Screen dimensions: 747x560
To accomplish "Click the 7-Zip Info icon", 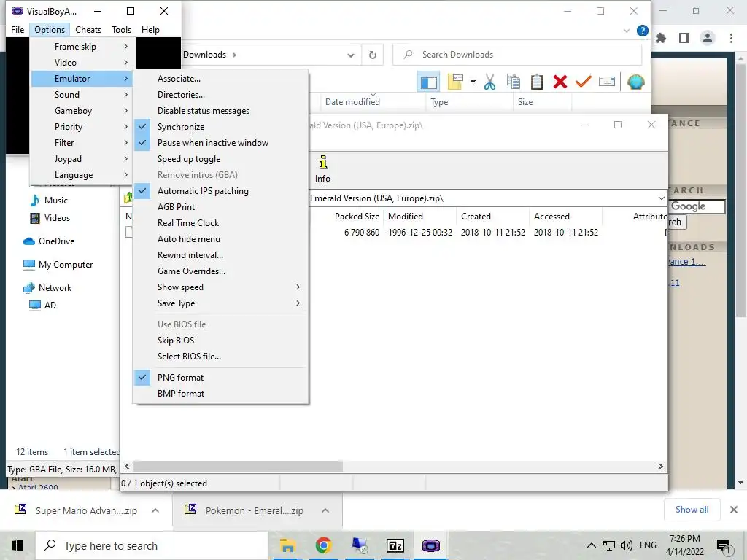I will pyautogui.click(x=322, y=169).
